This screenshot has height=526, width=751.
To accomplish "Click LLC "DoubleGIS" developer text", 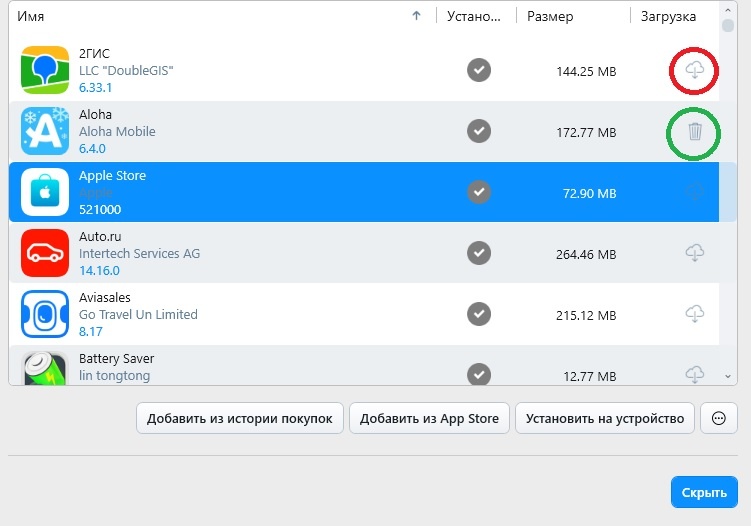I will click(126, 70).
